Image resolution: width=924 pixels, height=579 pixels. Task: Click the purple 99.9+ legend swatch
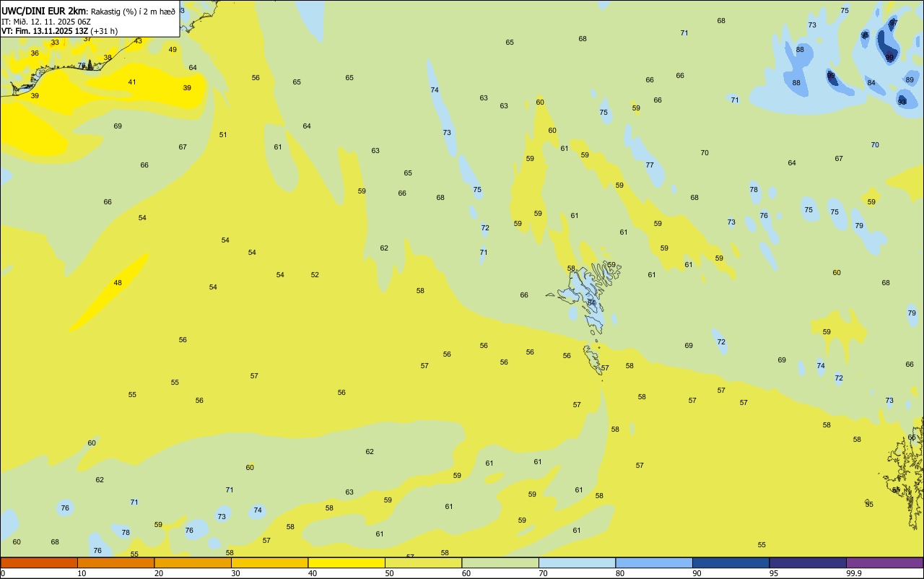884,562
